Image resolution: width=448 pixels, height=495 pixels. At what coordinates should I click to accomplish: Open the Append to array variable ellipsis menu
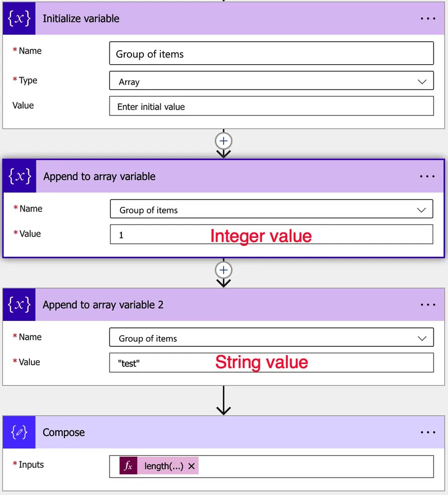click(x=427, y=177)
